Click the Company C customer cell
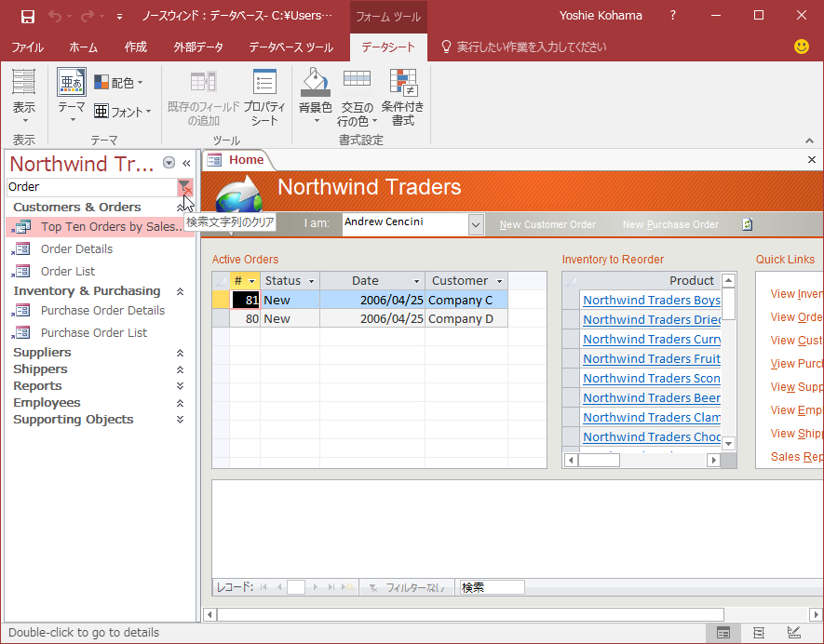The width and height of the screenshot is (824, 644). [x=466, y=301]
